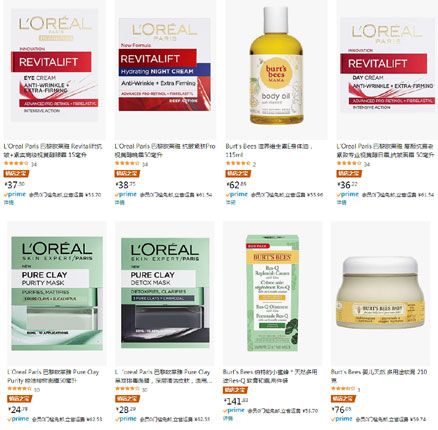This screenshot has height=430, width=438.
Task: Open the Revitalift Night Cream product image
Action: coord(165,65)
